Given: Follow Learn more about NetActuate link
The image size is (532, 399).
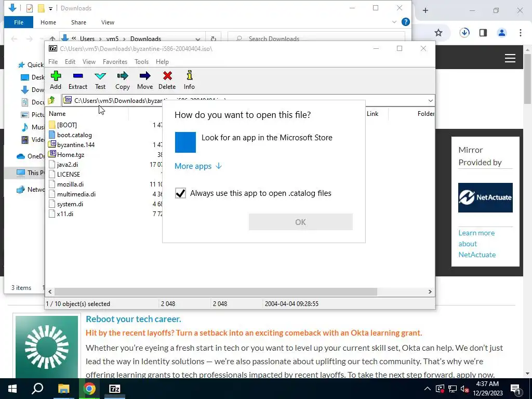Looking at the screenshot, I should [x=477, y=244].
